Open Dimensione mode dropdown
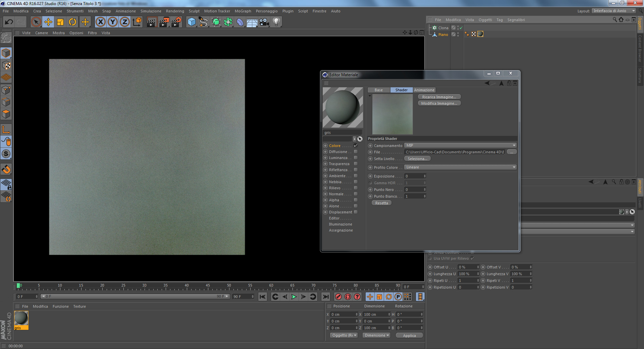644x349 pixels. (x=377, y=335)
